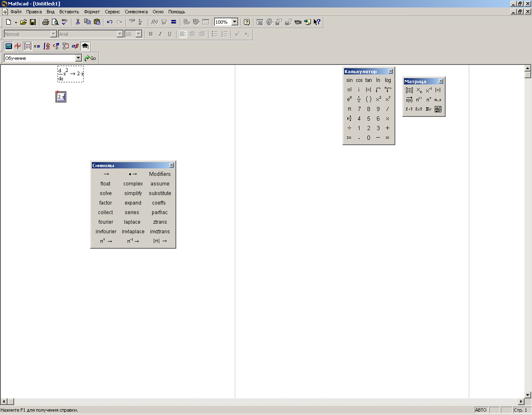Cut the selection with the scissors icon

[78, 22]
